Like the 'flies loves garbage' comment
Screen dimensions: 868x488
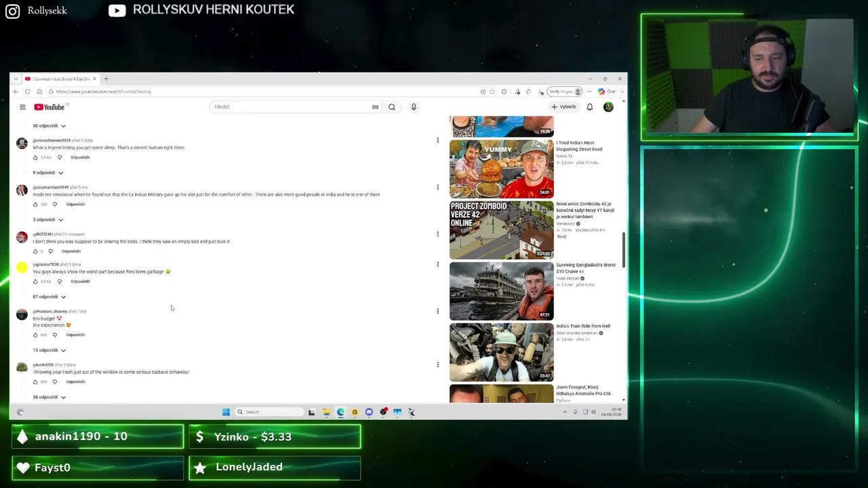(x=35, y=281)
